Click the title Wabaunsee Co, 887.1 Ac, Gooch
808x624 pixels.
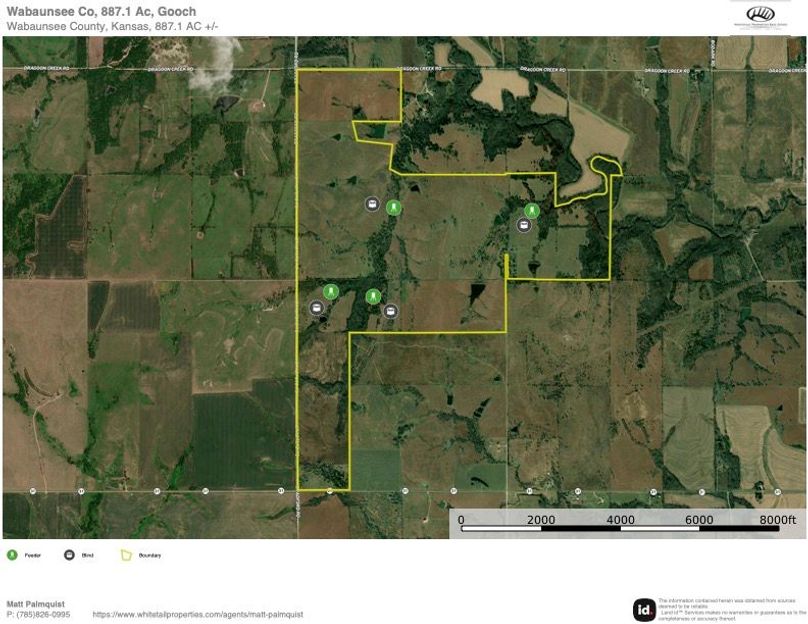[100, 12]
